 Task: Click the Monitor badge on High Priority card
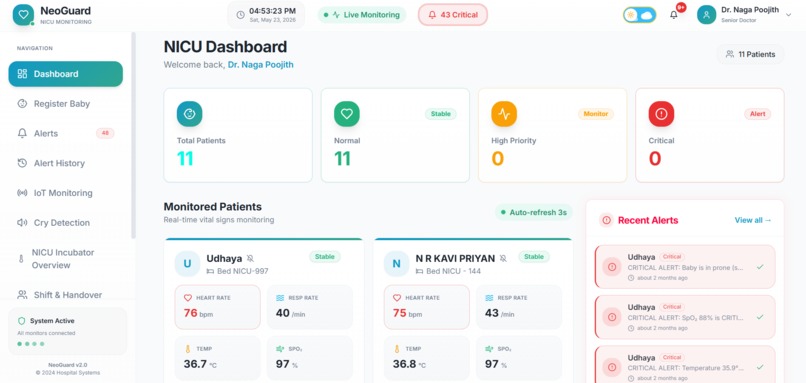[x=596, y=114]
